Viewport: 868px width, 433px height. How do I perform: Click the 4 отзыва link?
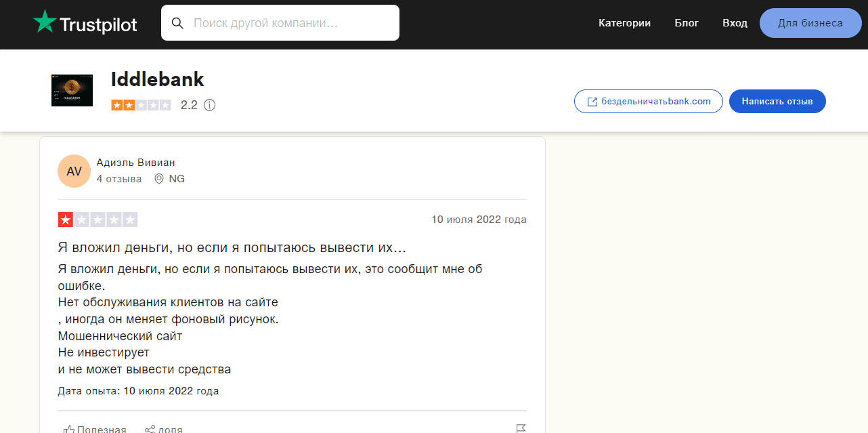tap(119, 178)
